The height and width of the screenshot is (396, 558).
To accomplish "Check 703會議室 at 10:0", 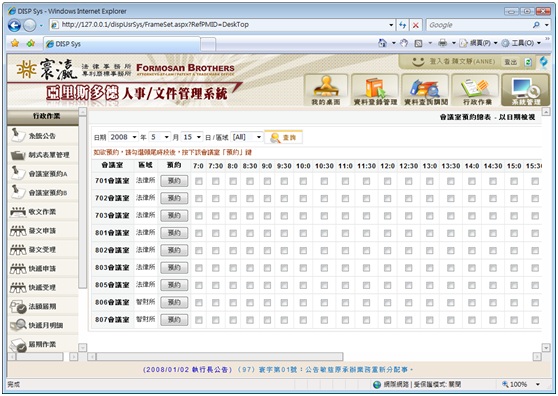I will (x=303, y=216).
